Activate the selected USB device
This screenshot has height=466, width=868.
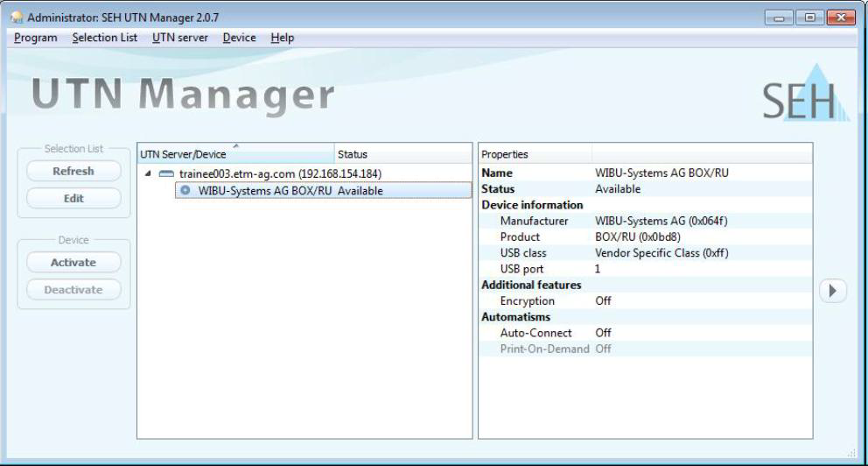73,263
